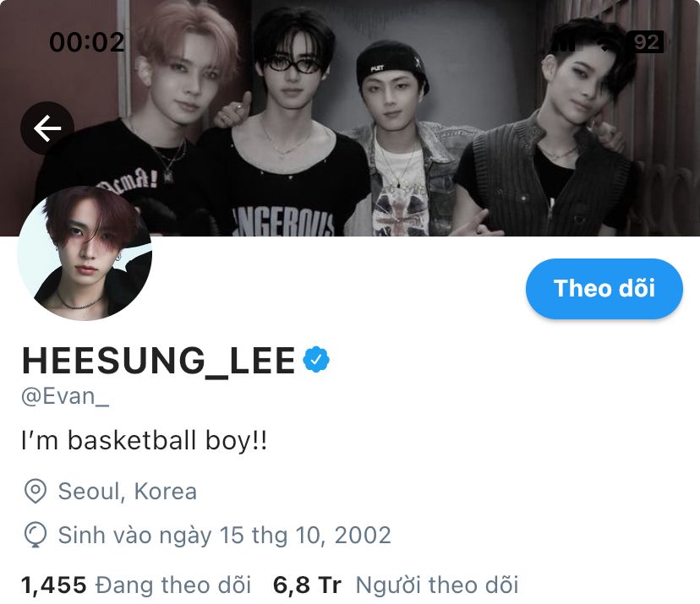The width and height of the screenshot is (700, 604).
Task: Tap the blue verified badge icon
Action: tap(316, 359)
